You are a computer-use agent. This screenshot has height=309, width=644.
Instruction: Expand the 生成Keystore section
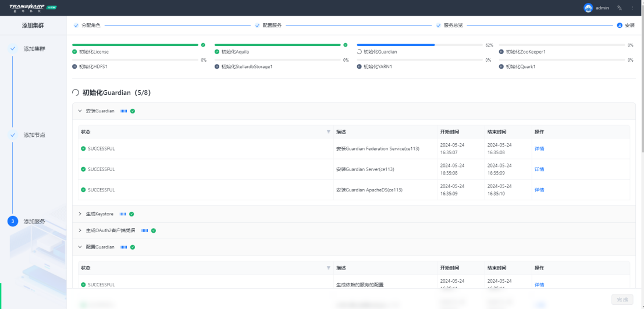80,214
